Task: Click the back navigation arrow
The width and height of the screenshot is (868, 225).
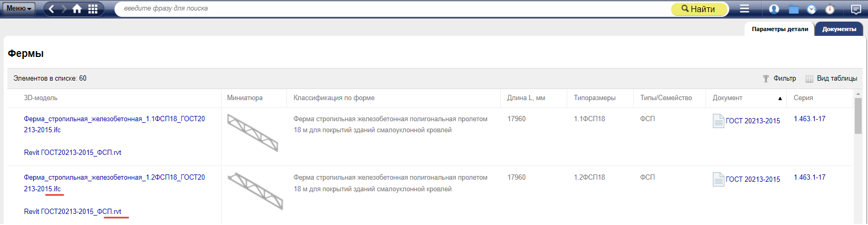Action: point(52,8)
